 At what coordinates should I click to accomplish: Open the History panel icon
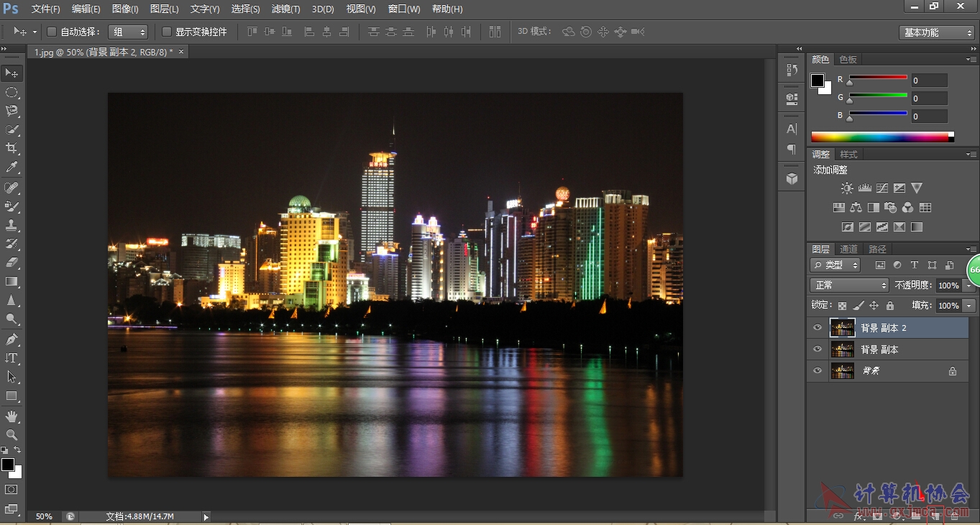(792, 70)
